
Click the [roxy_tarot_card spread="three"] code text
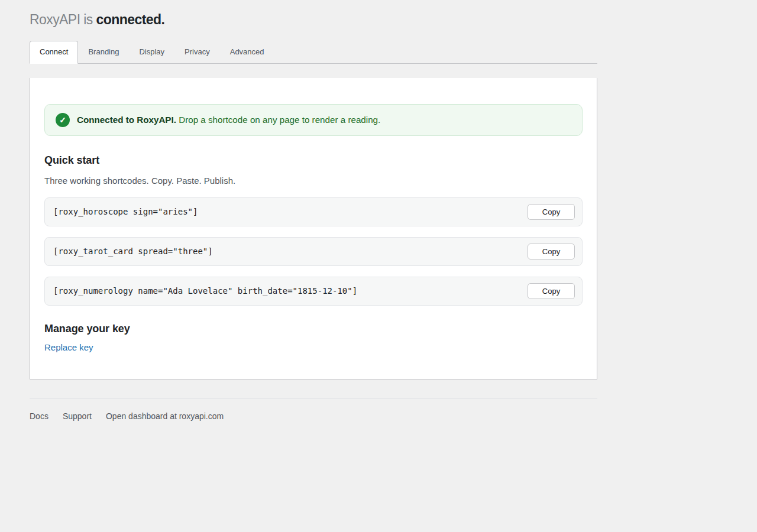[132, 251]
